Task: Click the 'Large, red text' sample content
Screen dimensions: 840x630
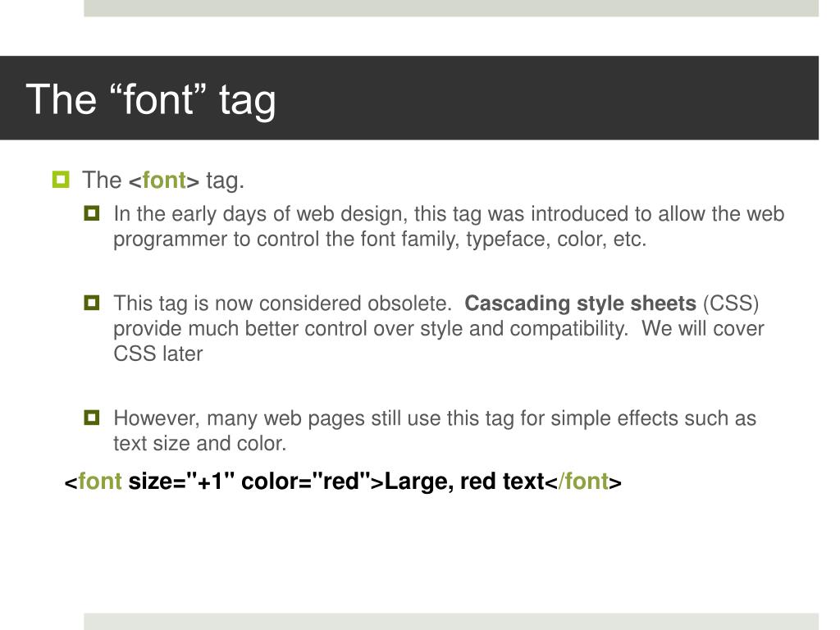Action: point(464,481)
